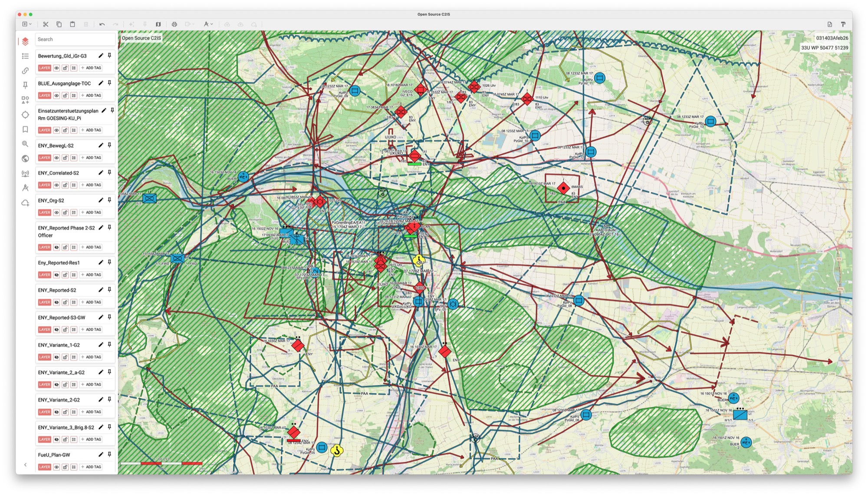
Task: Open the link/references sidebar icon
Action: (x=25, y=71)
